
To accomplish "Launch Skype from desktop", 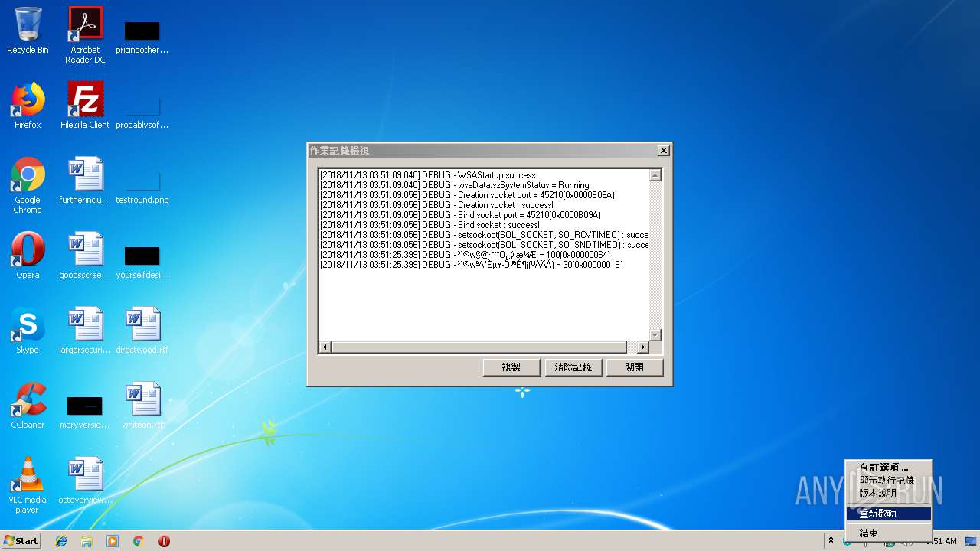I will coord(28,331).
